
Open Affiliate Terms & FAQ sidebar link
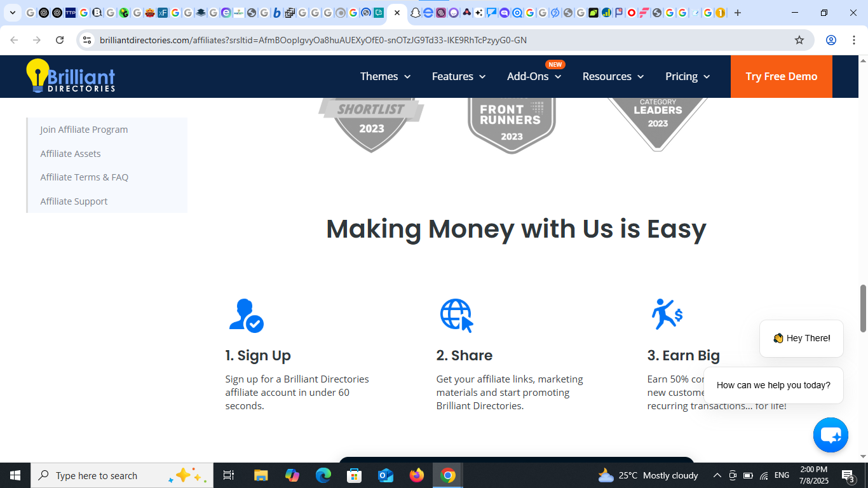click(85, 177)
